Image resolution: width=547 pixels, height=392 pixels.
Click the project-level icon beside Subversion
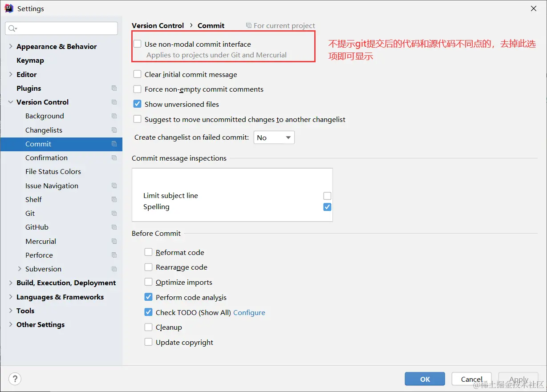coord(114,269)
